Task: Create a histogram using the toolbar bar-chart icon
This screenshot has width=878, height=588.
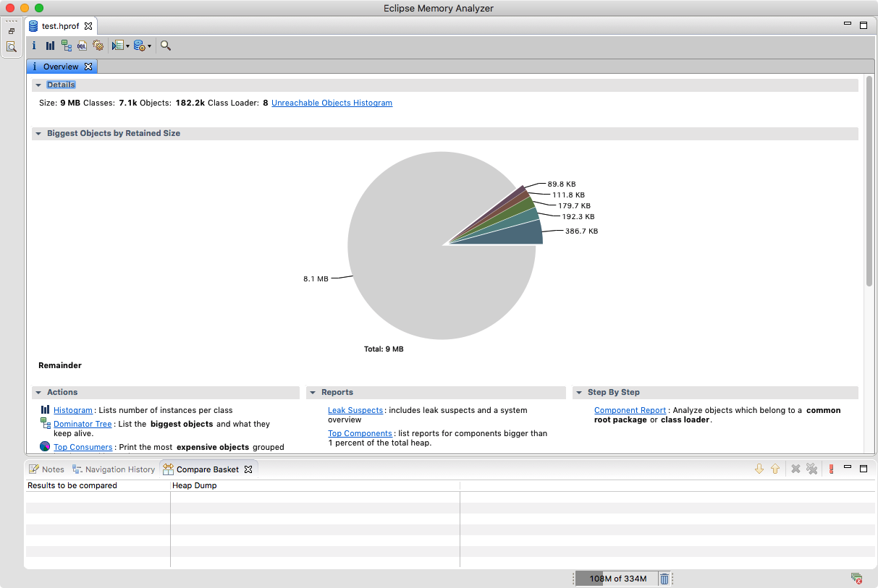Action: [50, 46]
